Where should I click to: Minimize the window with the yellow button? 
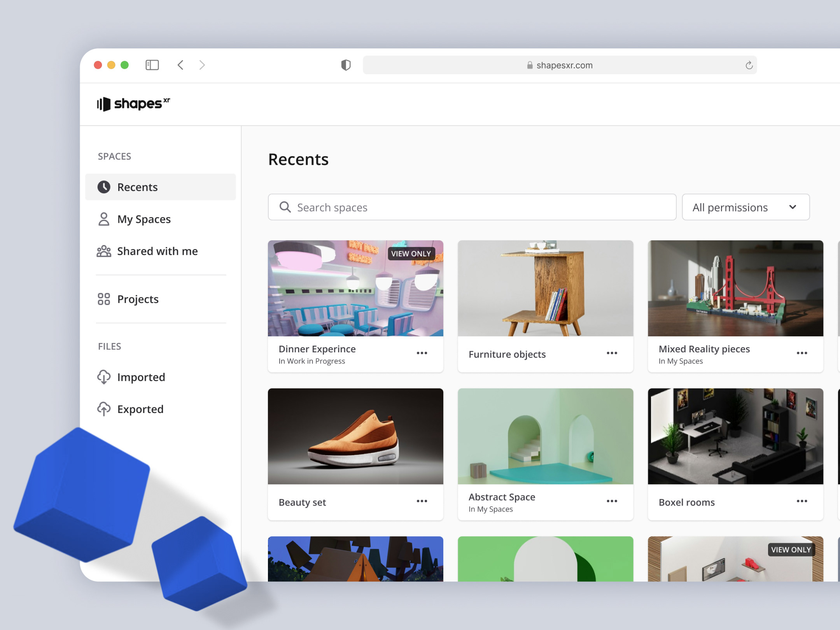111,65
